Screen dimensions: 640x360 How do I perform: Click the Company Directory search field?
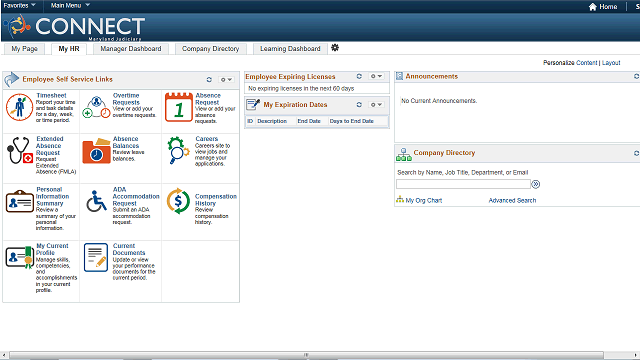pyautogui.click(x=463, y=184)
